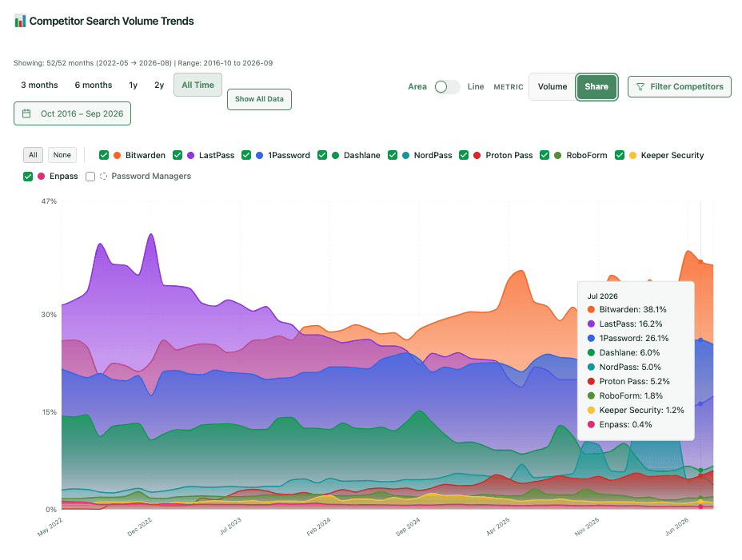The width and height of the screenshot is (742, 560).
Task: Select the 1y range tab
Action: click(133, 85)
